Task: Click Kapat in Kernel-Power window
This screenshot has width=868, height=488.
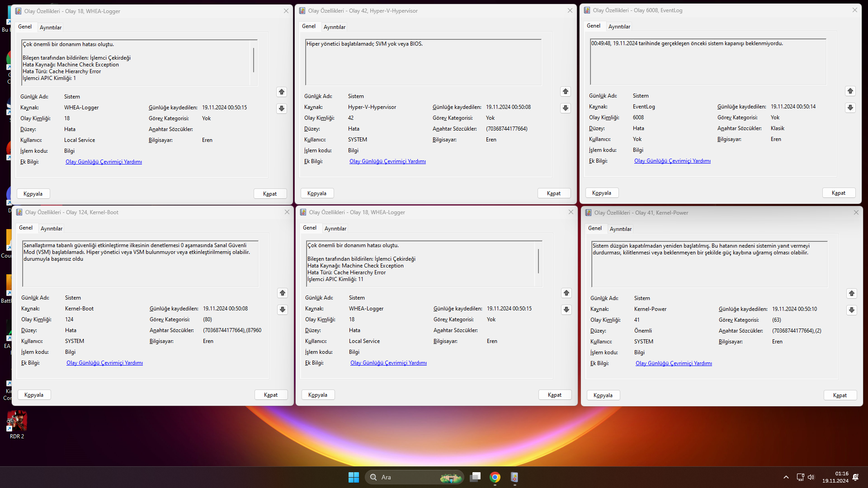Action: pyautogui.click(x=840, y=395)
